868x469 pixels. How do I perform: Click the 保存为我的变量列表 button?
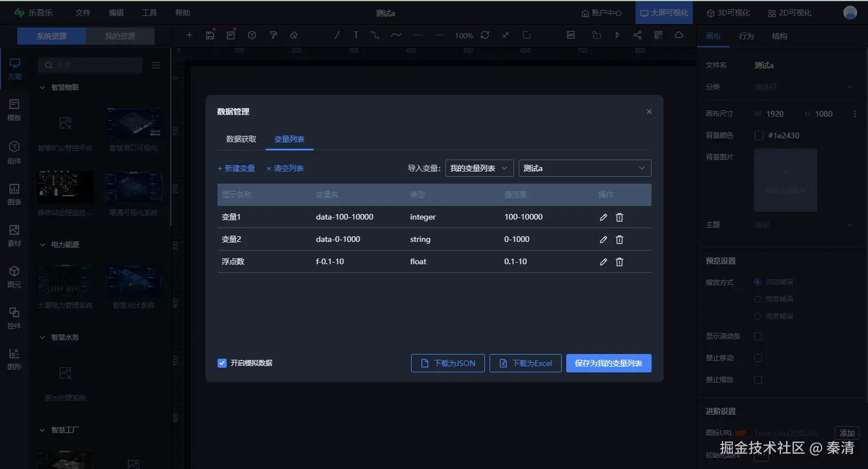609,363
